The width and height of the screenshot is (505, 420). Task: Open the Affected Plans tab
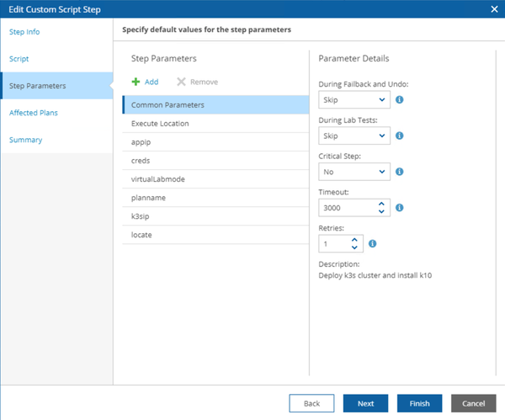(x=34, y=113)
